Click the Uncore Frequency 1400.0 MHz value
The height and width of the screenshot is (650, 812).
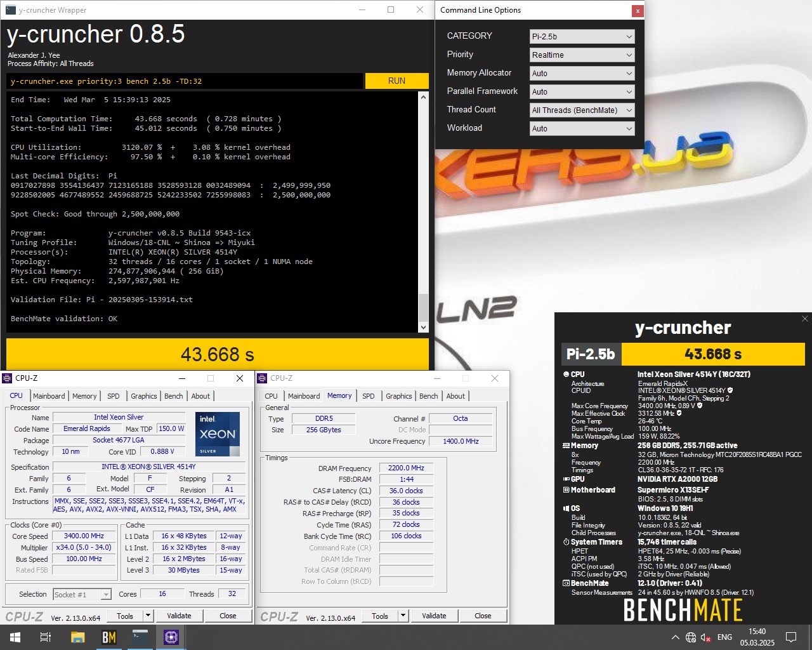tap(461, 441)
